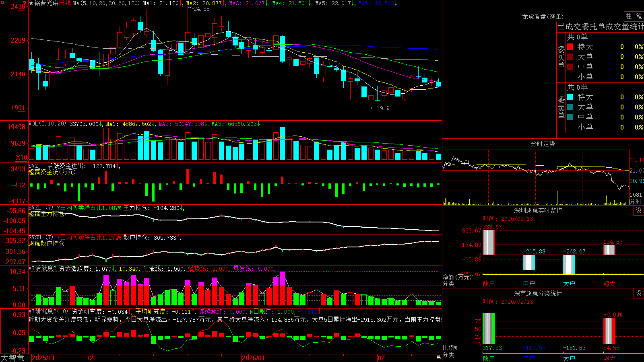
Task: Select the 12 month timeline marker
Action: pos(90,358)
